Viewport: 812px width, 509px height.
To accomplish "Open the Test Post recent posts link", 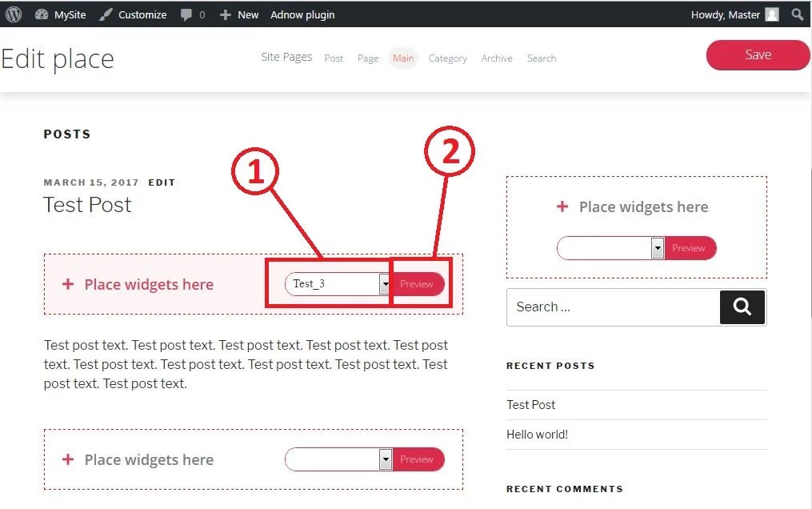I will click(x=530, y=404).
